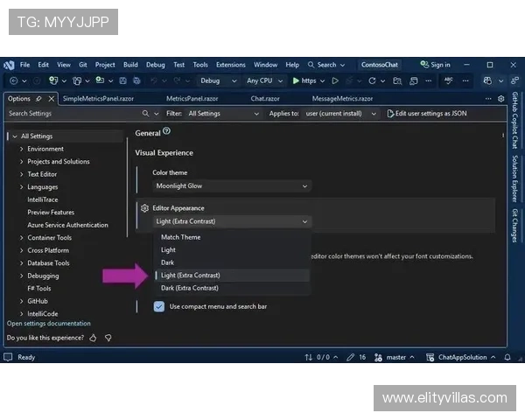The height and width of the screenshot is (420, 525).
Task: Expand the Text Editor settings node
Action: [21, 174]
